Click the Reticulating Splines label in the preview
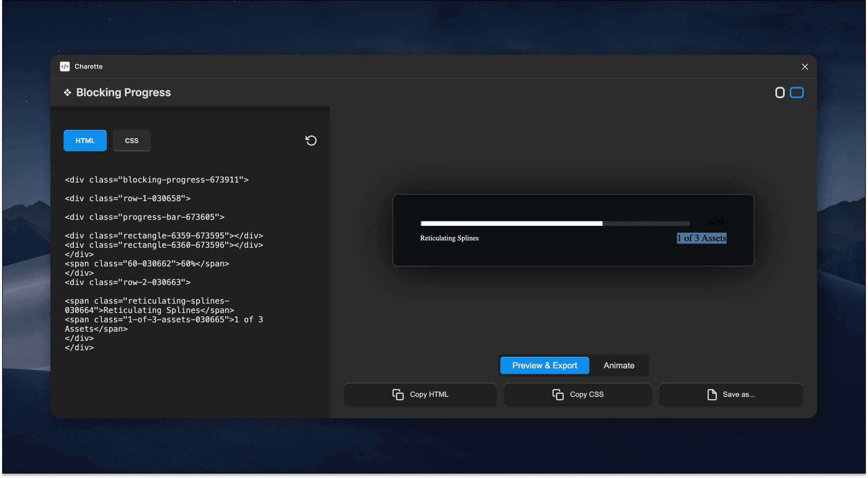Image resolution: width=868 pixels, height=478 pixels. point(449,238)
